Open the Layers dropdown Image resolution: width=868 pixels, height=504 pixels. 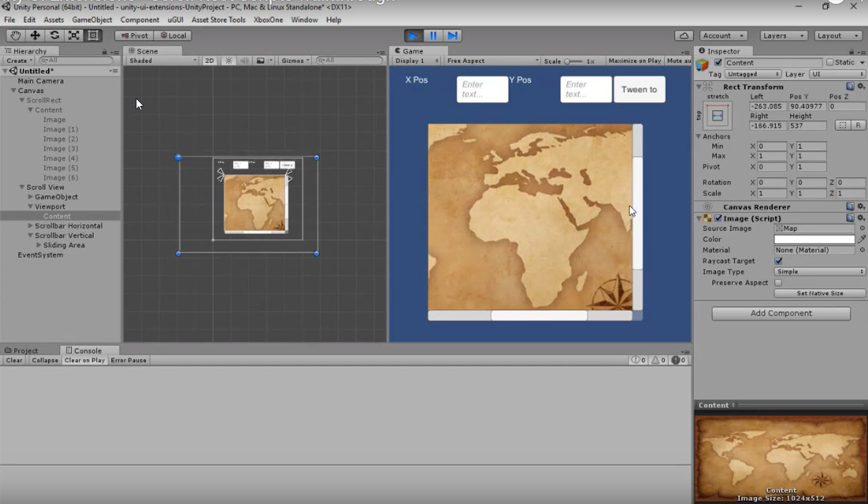click(783, 36)
